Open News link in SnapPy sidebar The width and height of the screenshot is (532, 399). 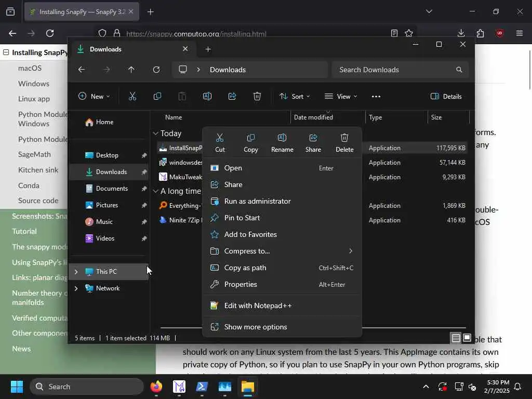tap(21, 349)
